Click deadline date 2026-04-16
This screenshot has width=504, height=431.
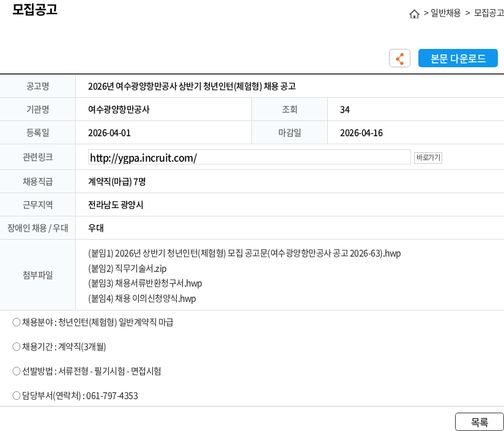(361, 133)
